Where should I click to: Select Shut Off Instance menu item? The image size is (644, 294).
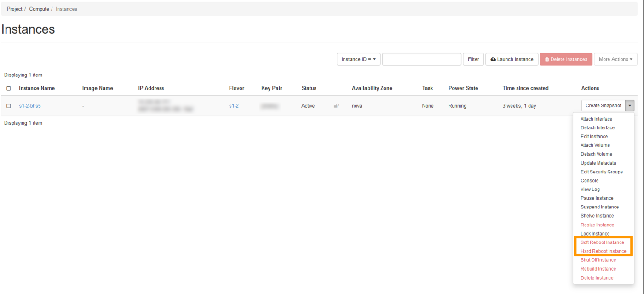[598, 260]
